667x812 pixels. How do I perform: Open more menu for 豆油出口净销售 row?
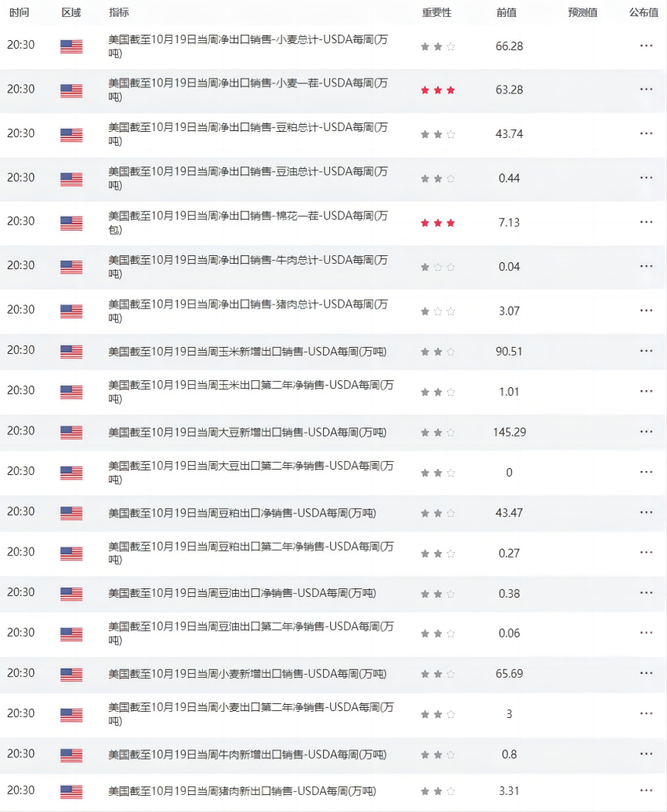pyautogui.click(x=645, y=592)
